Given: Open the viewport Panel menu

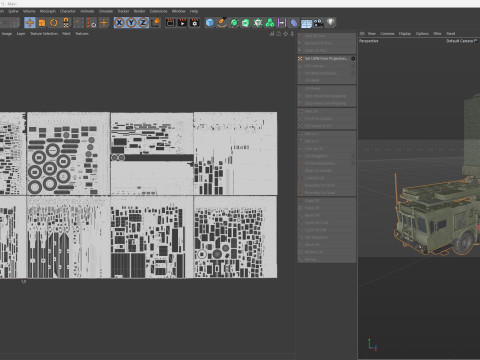Looking at the screenshot, I should tap(451, 34).
